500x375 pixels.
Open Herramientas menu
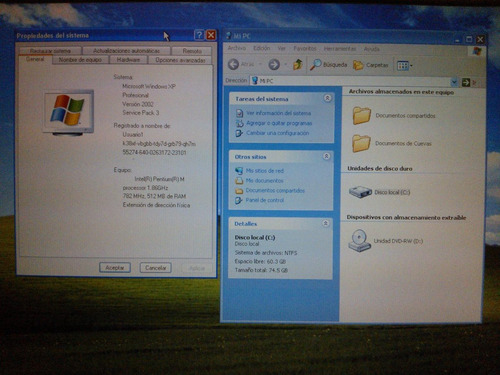coord(340,49)
